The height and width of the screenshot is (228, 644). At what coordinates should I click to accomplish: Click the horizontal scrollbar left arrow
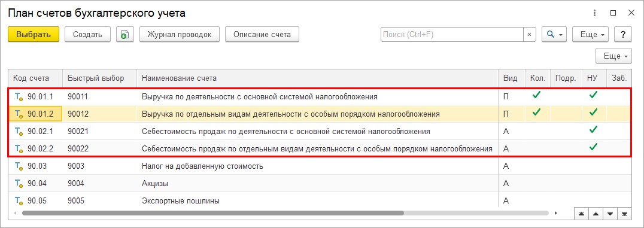point(15,213)
